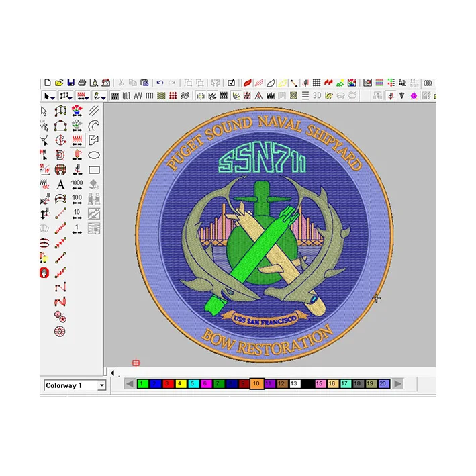This screenshot has width=476, height=476.
Task: Click the flower pot travel icon
Action: (77, 111)
